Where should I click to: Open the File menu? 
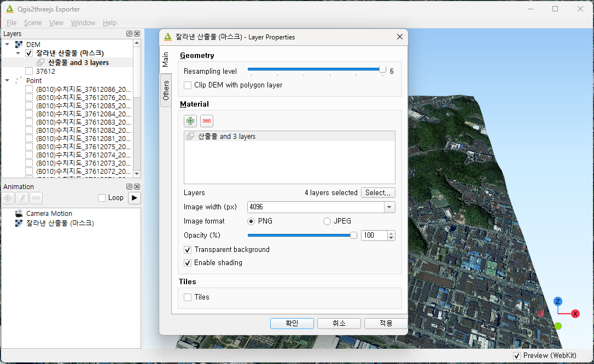click(11, 23)
